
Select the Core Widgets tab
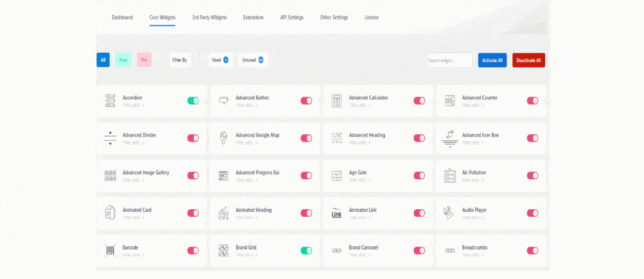(x=163, y=18)
